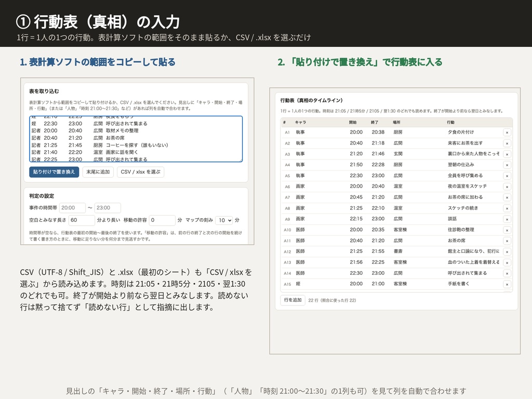Screen dimensions: 532x399
Task: Click the 表を取り込む panel heading
Action: (x=44, y=91)
